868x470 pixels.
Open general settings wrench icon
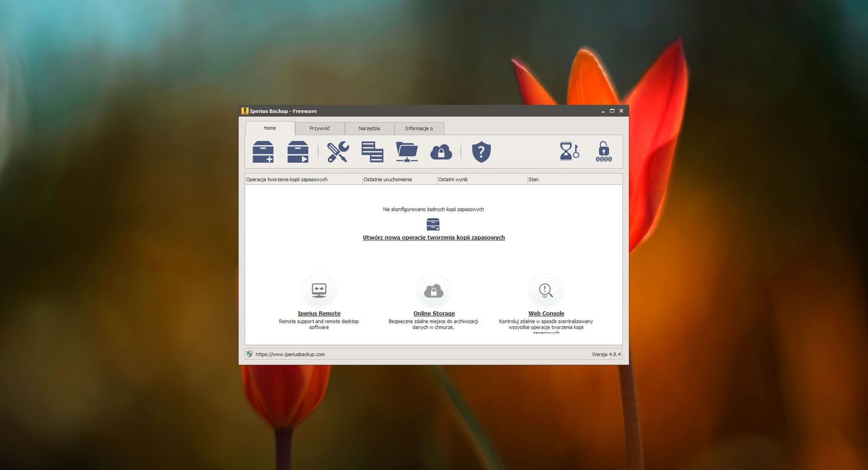point(338,152)
